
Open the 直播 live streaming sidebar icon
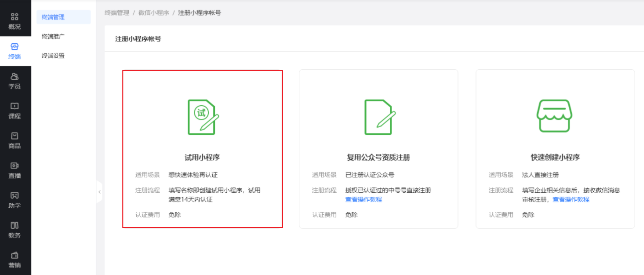tap(15, 166)
